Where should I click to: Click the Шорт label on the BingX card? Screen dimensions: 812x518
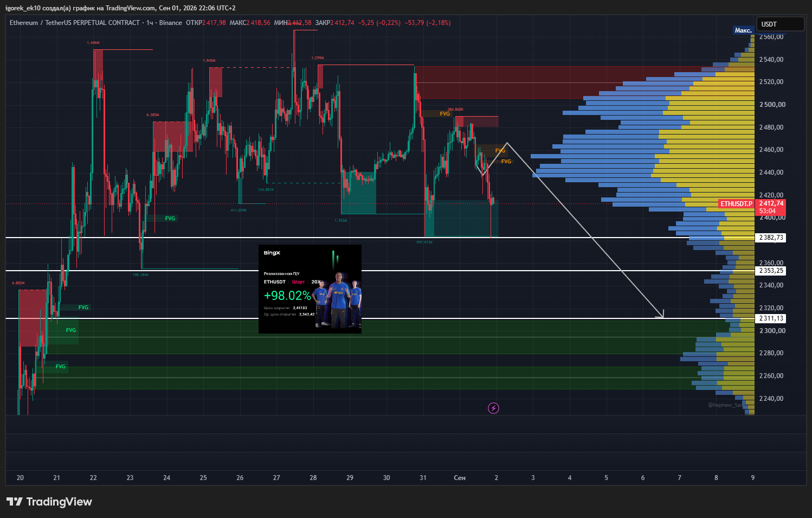coord(299,282)
